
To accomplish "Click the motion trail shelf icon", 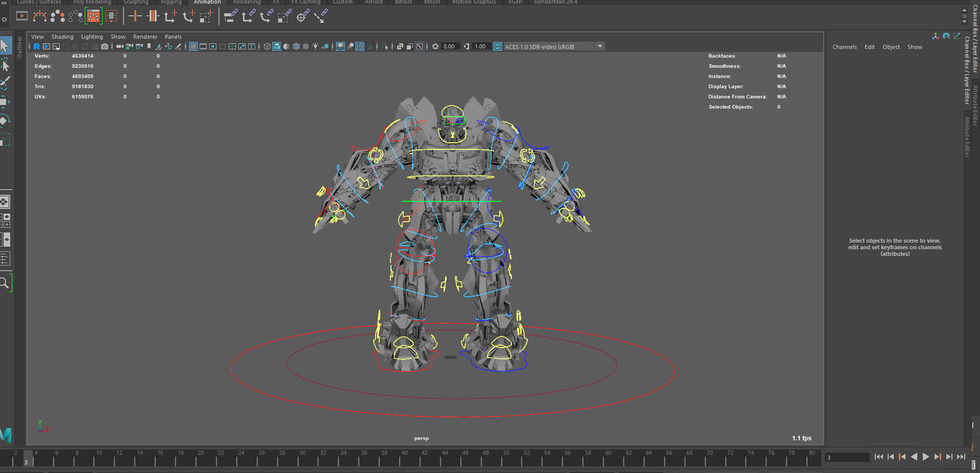I will pyautogui.click(x=40, y=17).
